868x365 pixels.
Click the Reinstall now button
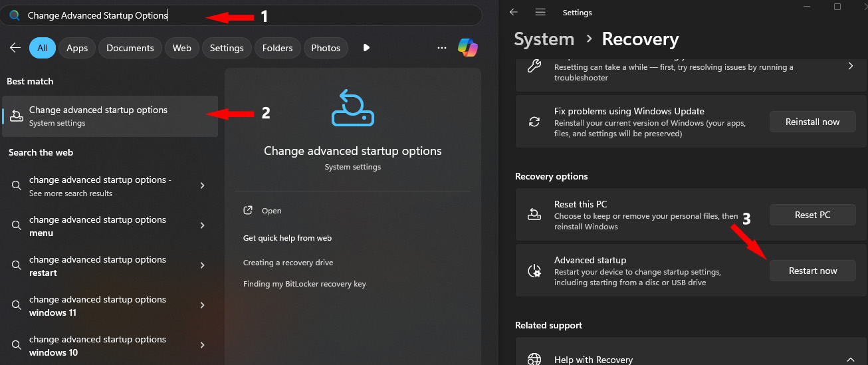point(812,122)
